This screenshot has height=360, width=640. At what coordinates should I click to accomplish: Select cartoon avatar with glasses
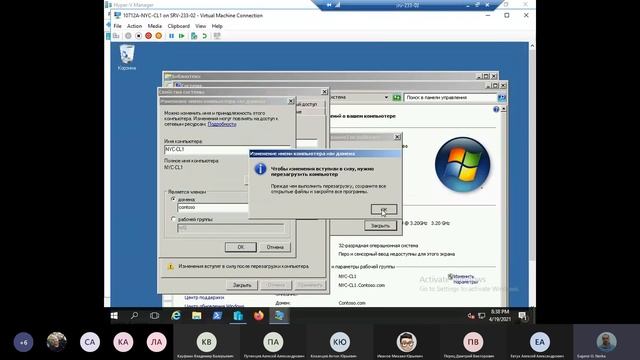tap(406, 342)
